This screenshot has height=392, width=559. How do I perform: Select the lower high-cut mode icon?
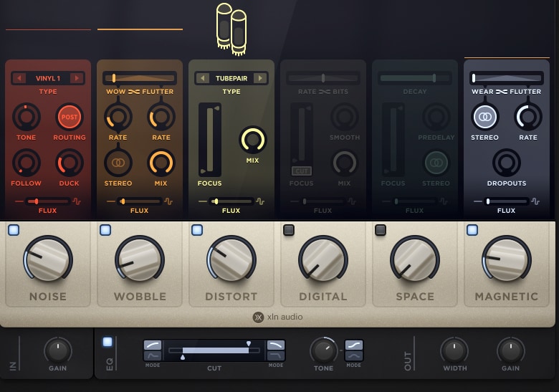[276, 355]
